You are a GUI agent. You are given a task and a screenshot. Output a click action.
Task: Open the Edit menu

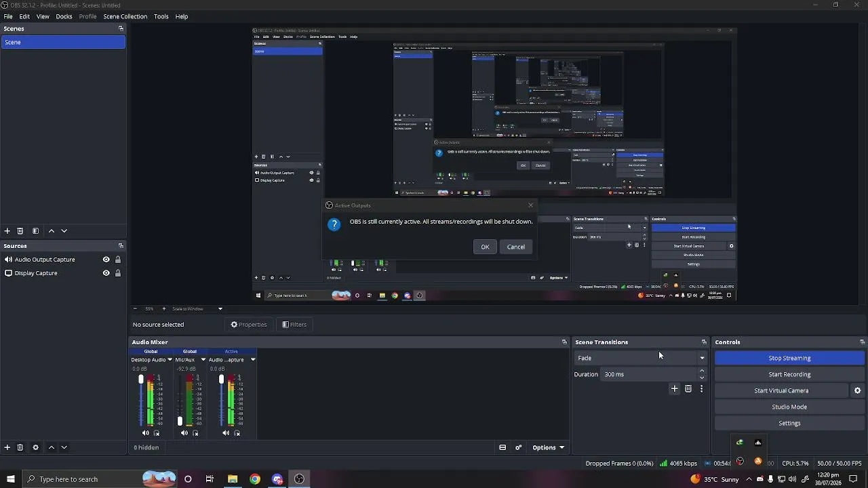coord(24,16)
